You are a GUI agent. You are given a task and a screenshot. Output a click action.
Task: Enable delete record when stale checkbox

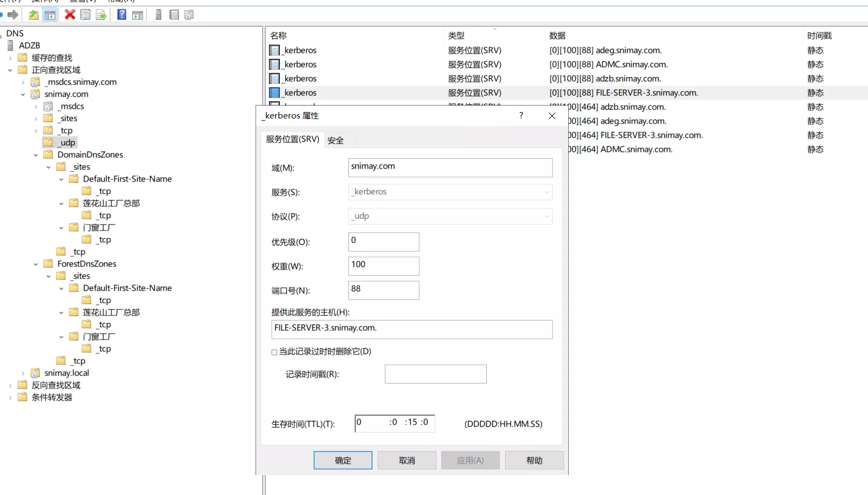click(274, 352)
